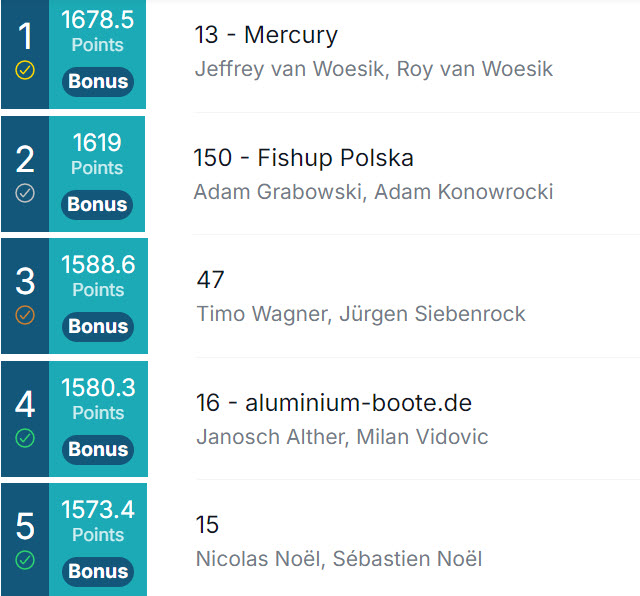Open the Bonus badge for aluminium-boote.de
The image size is (640, 596).
click(x=98, y=449)
